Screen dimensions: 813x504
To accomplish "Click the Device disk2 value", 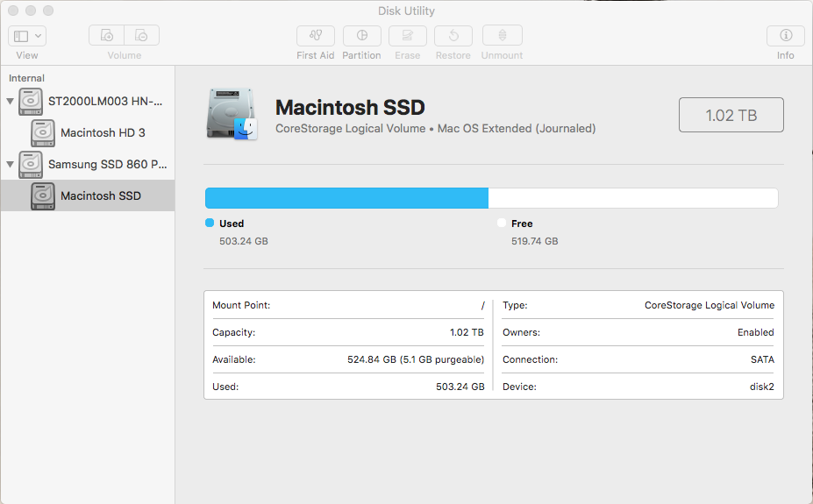I will click(761, 387).
